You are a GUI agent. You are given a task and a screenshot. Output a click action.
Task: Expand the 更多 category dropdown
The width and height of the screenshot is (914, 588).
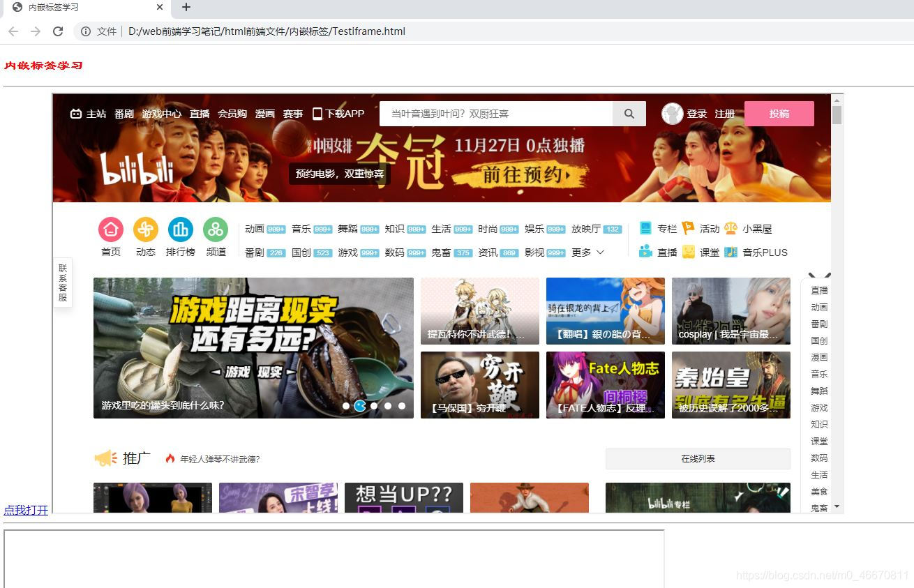pos(588,252)
